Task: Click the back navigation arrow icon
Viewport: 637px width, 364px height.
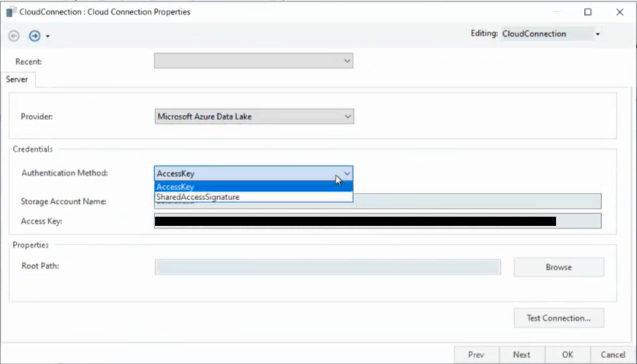Action: (x=14, y=36)
